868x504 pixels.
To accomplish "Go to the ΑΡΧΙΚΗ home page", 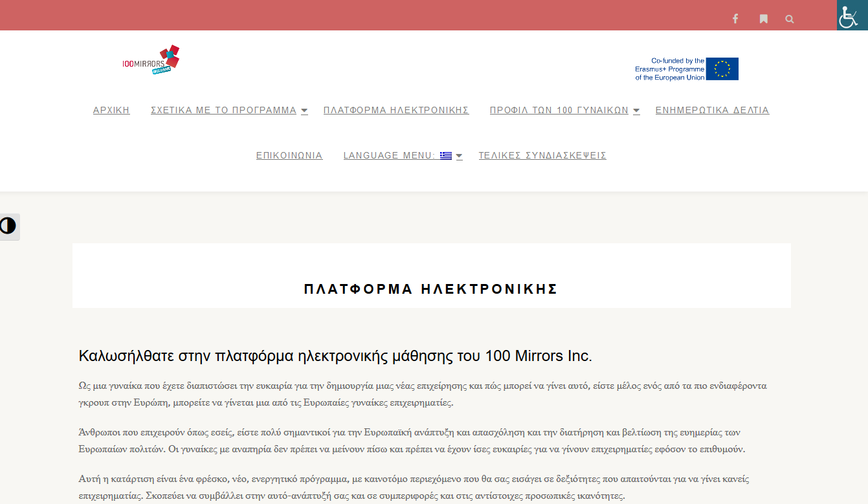I will pos(111,110).
